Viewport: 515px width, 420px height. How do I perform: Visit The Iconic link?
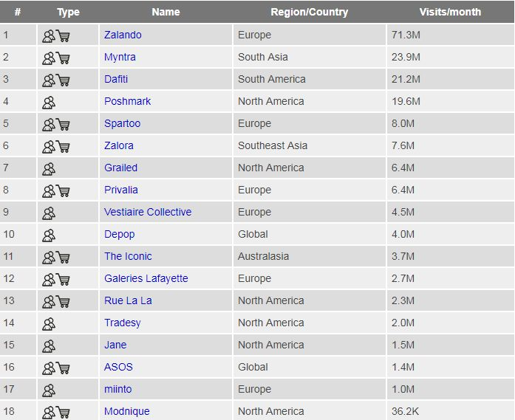pyautogui.click(x=128, y=256)
